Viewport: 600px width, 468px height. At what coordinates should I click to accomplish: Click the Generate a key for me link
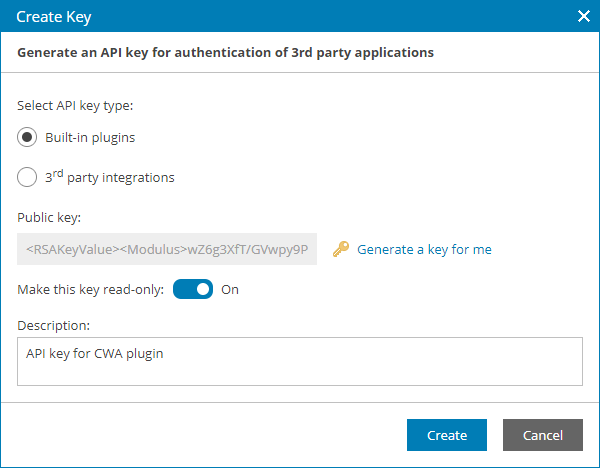pos(424,250)
